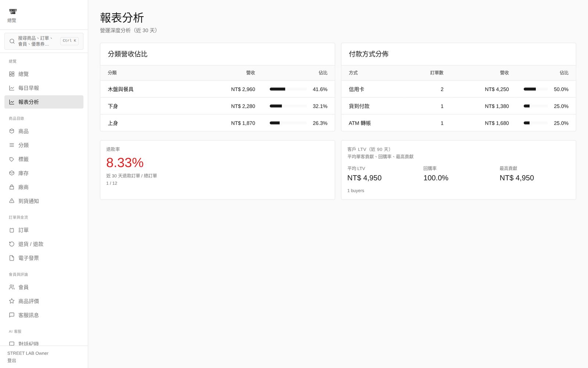Click the 貨到付款 share bar

click(x=535, y=106)
